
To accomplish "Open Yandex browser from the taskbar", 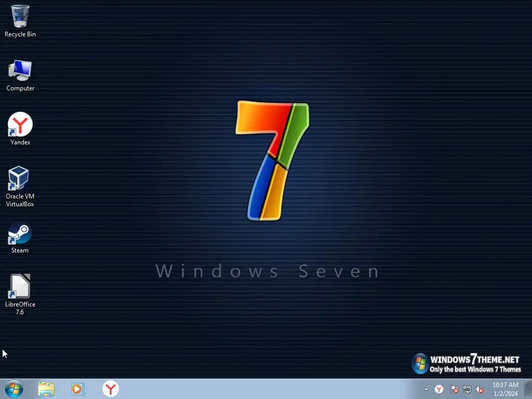I will 110,389.
